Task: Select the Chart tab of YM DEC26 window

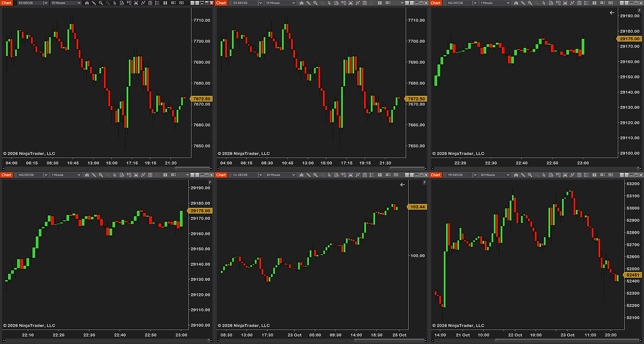Action: (x=435, y=175)
